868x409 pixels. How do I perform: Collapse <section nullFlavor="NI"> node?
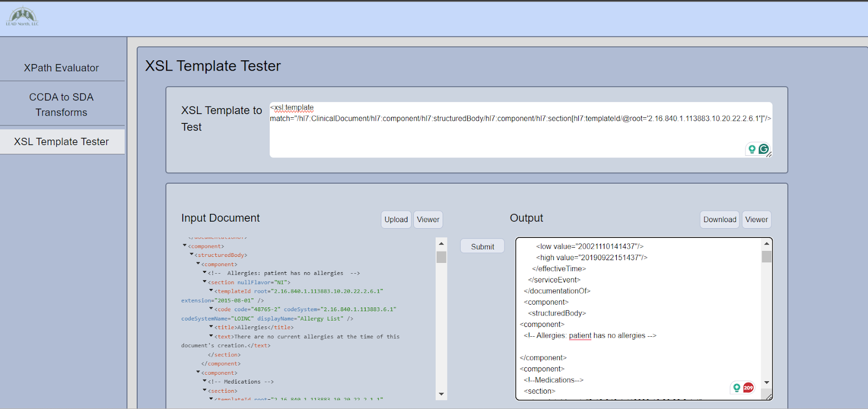pyautogui.click(x=205, y=281)
